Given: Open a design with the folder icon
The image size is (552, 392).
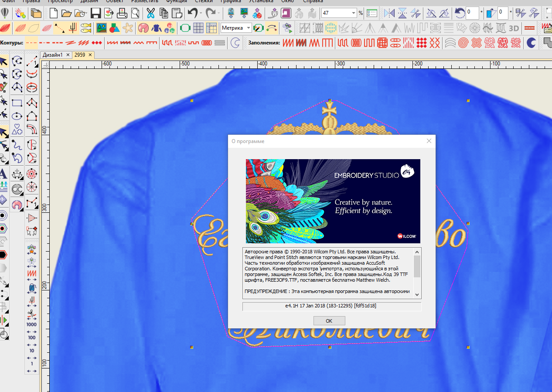Looking at the screenshot, I should tap(66, 13).
